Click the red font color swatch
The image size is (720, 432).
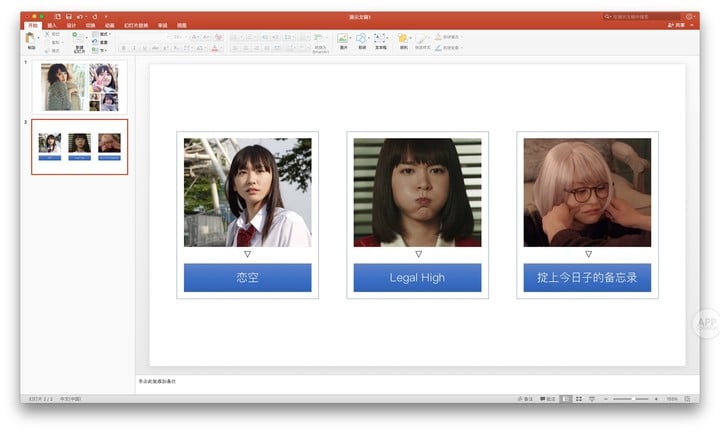pos(215,48)
